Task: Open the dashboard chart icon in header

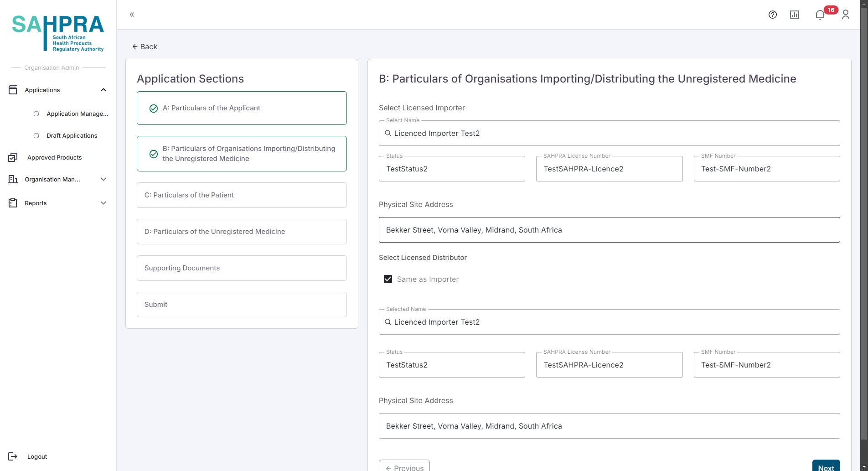Action: [x=794, y=15]
